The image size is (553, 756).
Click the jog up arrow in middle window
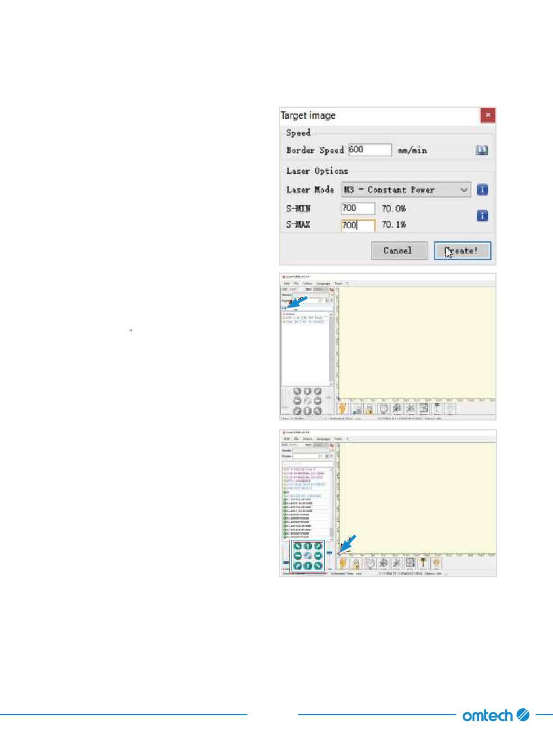click(307, 391)
